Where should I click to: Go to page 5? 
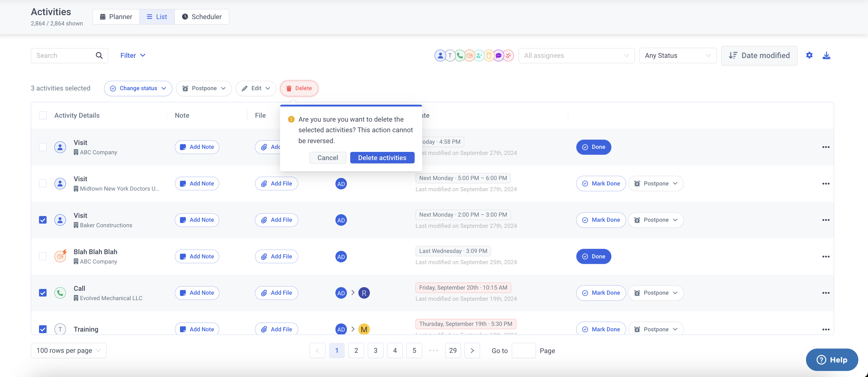[x=414, y=350]
